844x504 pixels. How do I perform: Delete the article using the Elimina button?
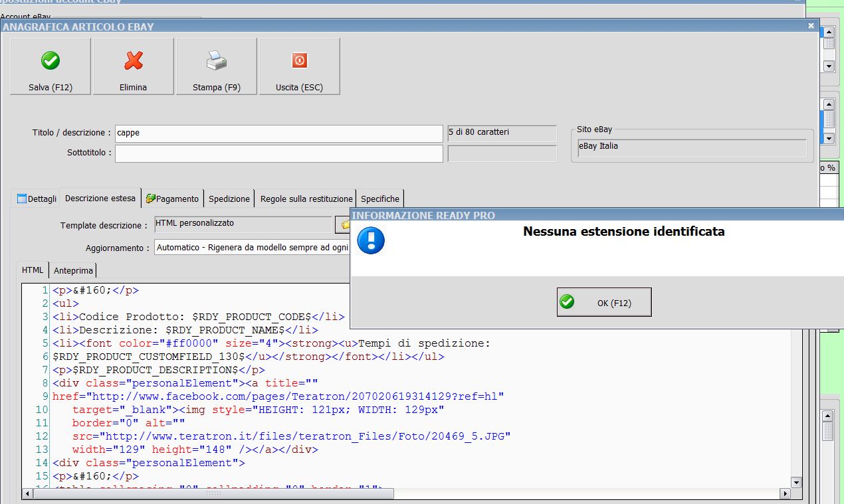tap(134, 66)
